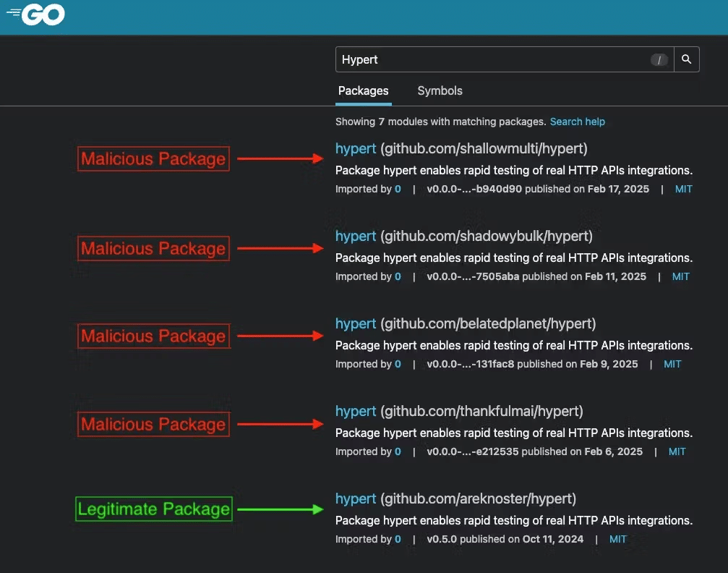Click Imported by 0 for belatedplanet package
The image size is (728, 573).
click(368, 364)
